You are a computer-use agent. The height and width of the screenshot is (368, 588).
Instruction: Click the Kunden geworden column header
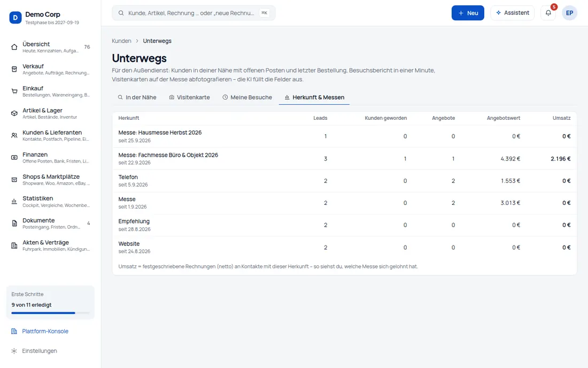385,118
